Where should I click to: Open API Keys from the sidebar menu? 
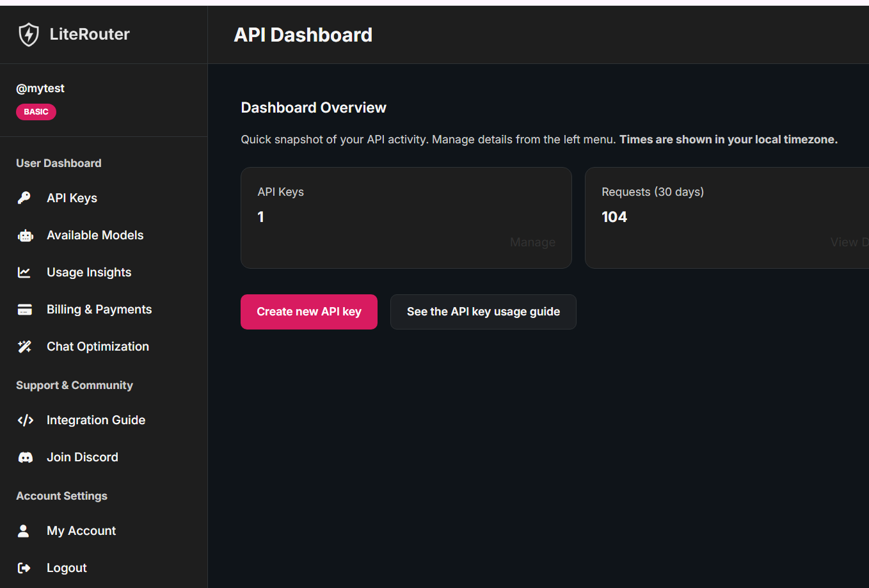(72, 198)
